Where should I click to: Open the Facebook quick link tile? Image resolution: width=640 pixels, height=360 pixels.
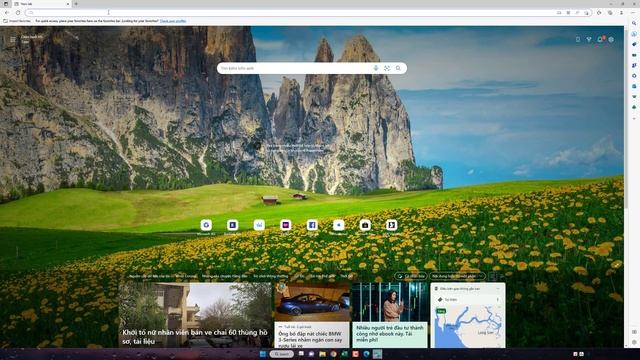[312, 225]
